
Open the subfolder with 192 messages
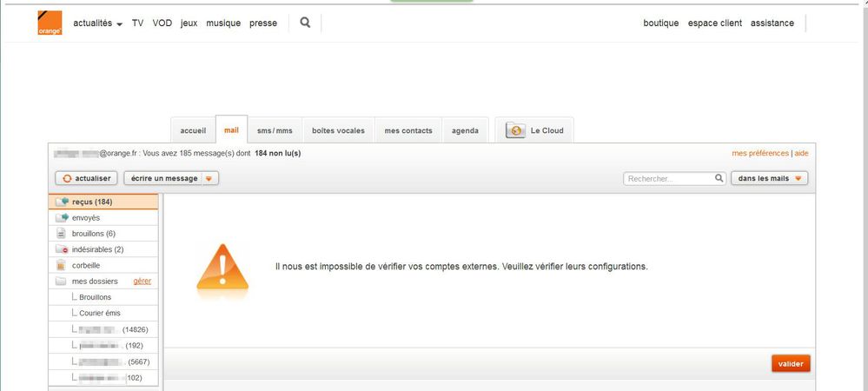click(x=103, y=346)
